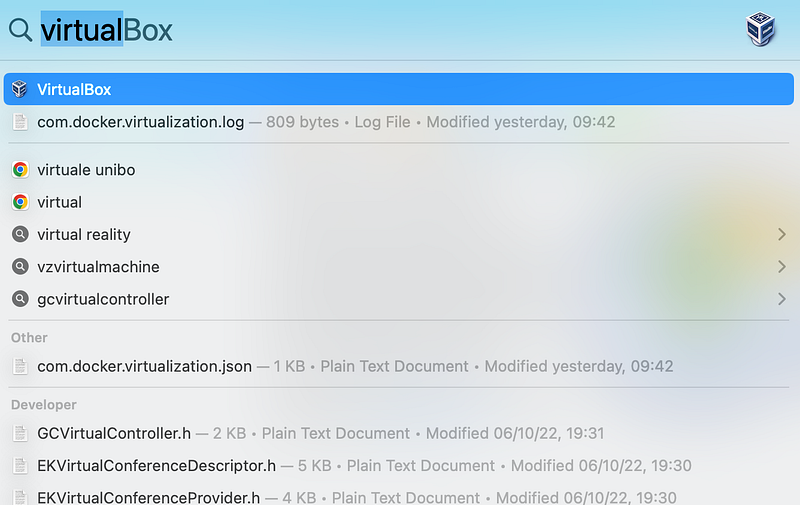Click the com.docker.virtualization.json file icon
The width and height of the screenshot is (800, 505).
tap(20, 366)
